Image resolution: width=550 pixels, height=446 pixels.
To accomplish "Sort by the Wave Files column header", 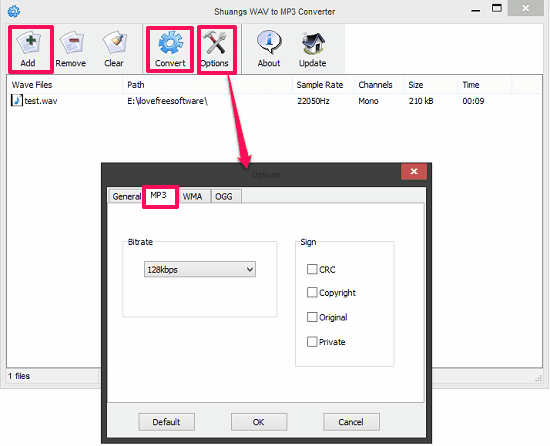I will 65,85.
